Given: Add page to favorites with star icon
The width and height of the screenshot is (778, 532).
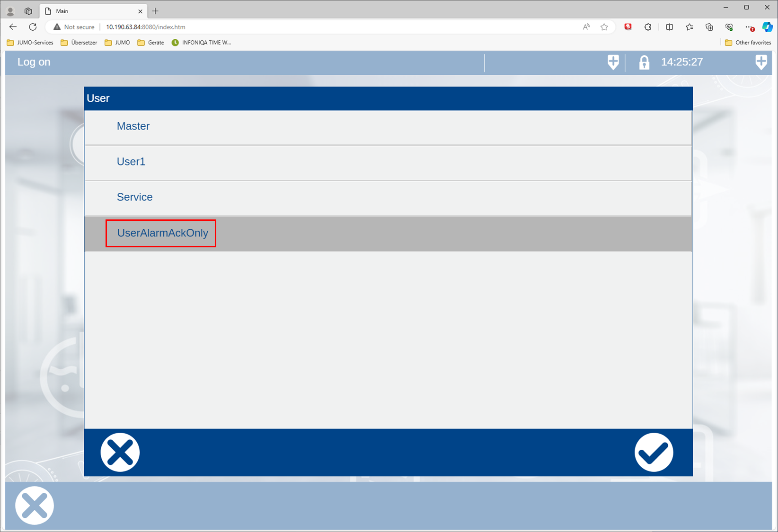Looking at the screenshot, I should (604, 27).
